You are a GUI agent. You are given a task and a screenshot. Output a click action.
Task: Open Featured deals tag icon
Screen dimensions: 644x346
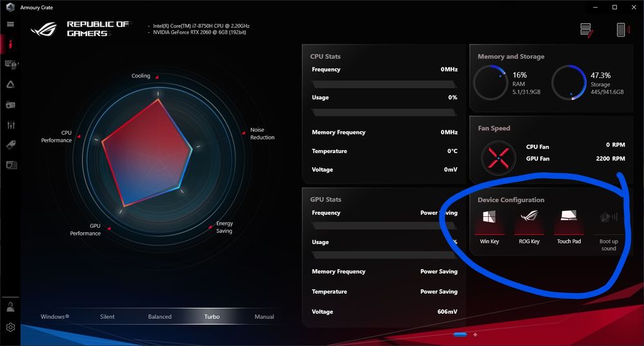coord(10,145)
